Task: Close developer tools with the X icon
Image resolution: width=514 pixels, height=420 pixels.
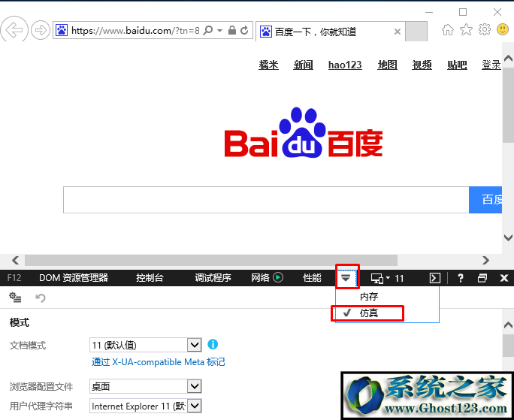Action: tap(503, 278)
